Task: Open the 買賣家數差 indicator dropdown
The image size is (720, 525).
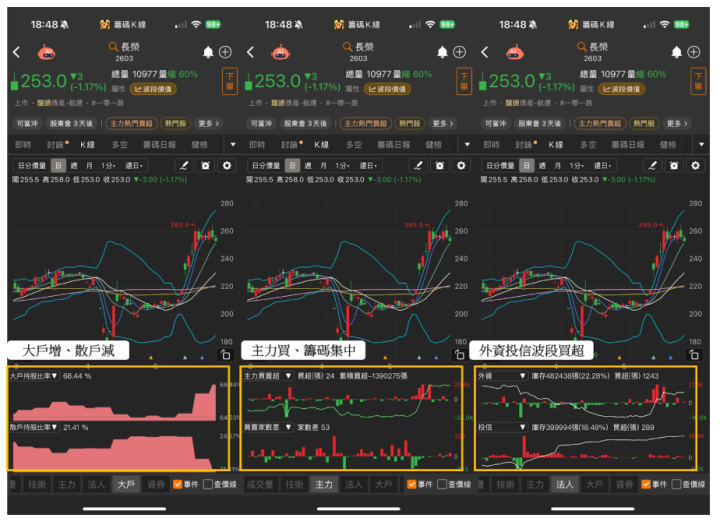Action: coord(268,427)
